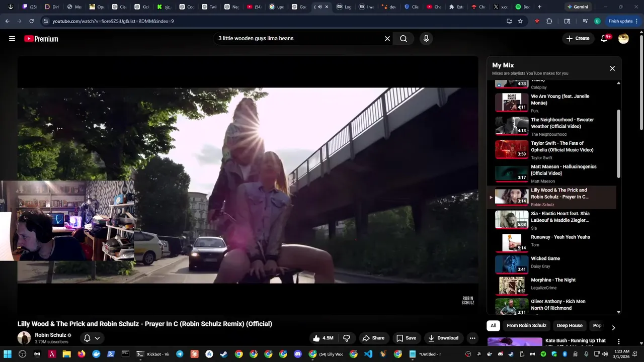Screen dimensions: 644x362
Task: Go to the YouTube Premium home logo
Action: click(41, 39)
